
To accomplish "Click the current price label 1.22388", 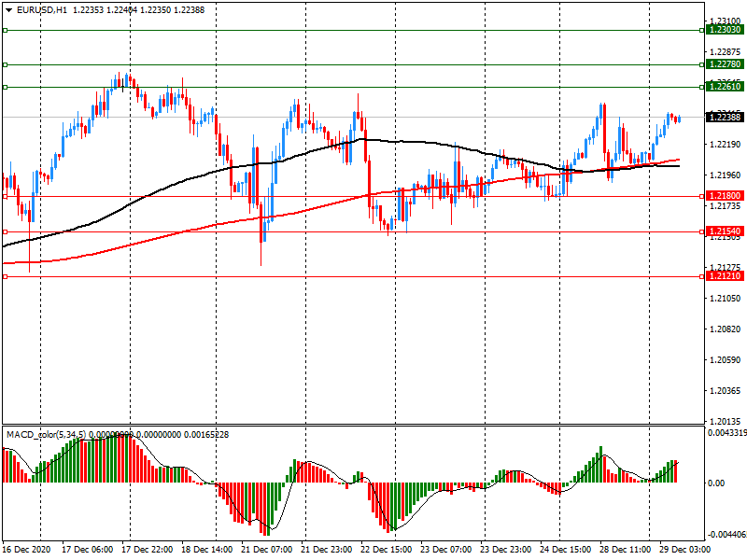I will click(725, 117).
